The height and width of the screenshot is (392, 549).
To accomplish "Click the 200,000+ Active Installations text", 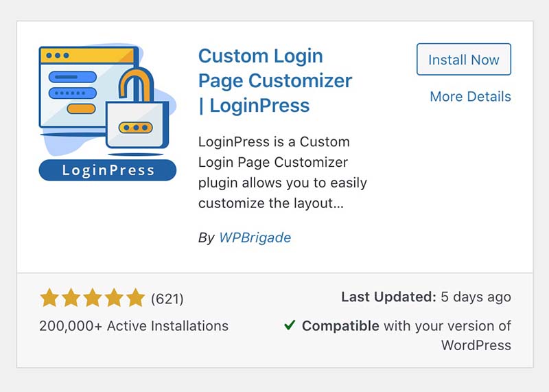I will 134,326.
